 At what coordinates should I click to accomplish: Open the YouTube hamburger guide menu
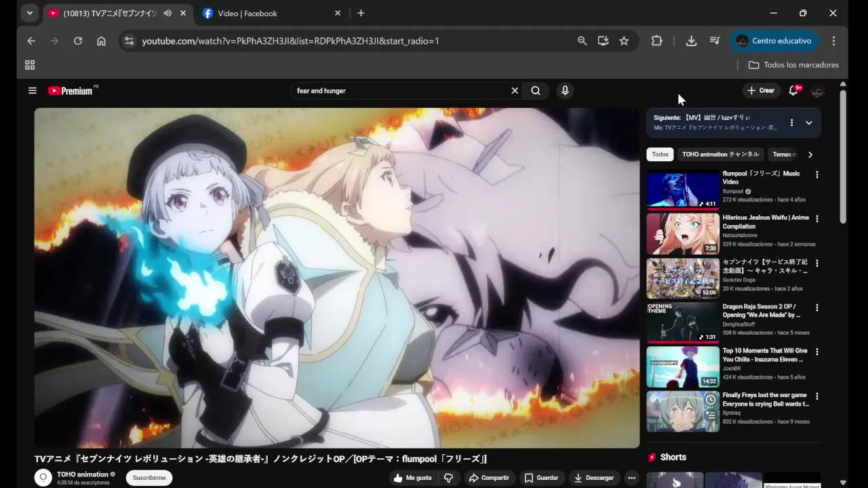pyautogui.click(x=32, y=90)
